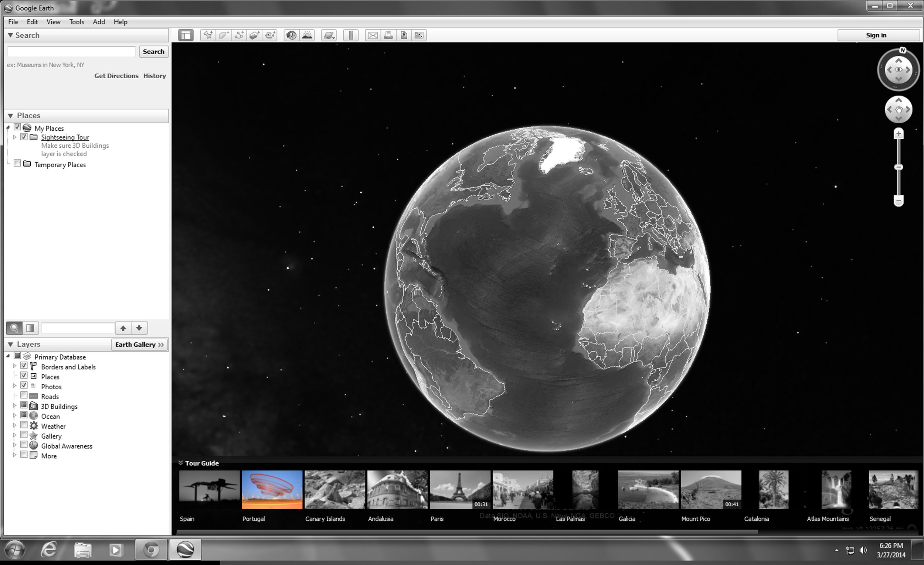Viewport: 924px width, 565px height.
Task: Uncheck the Photos layer checkbox
Action: click(24, 385)
